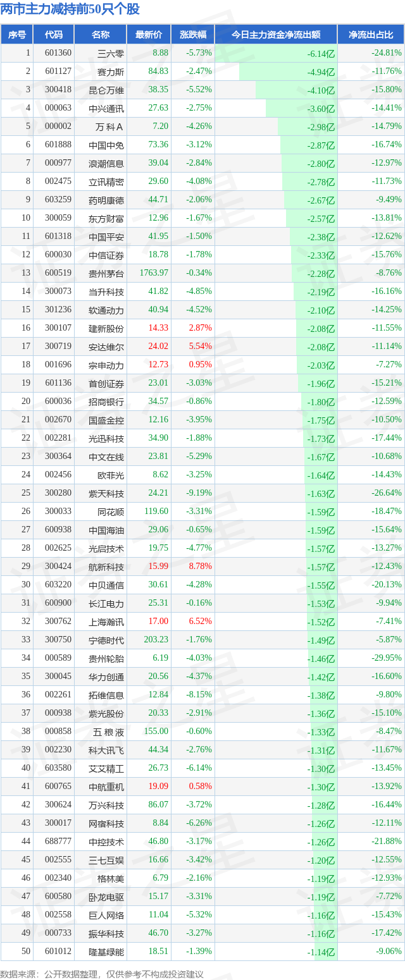Click the 净流出占比 column header
This screenshot has width=405, height=980.
point(371,35)
